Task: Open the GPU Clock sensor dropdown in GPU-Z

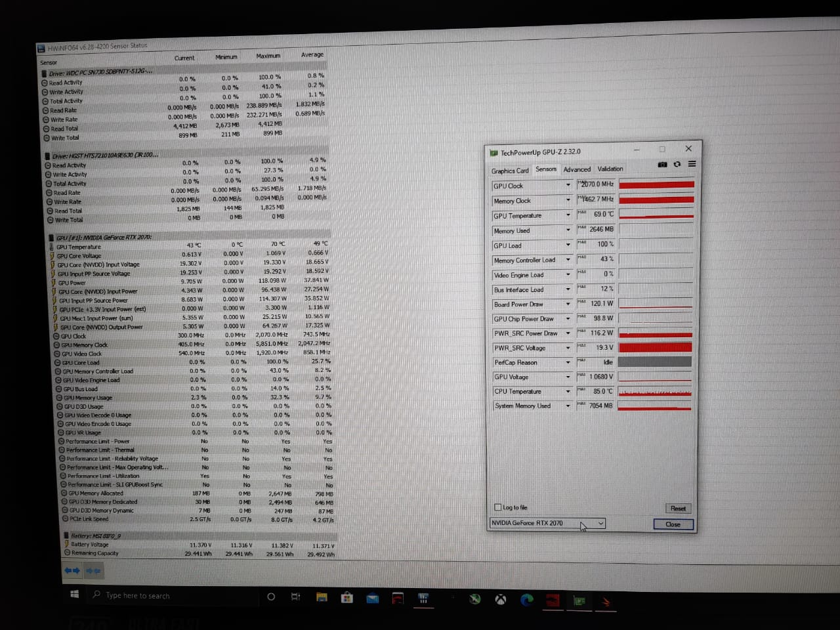Action: coord(568,185)
